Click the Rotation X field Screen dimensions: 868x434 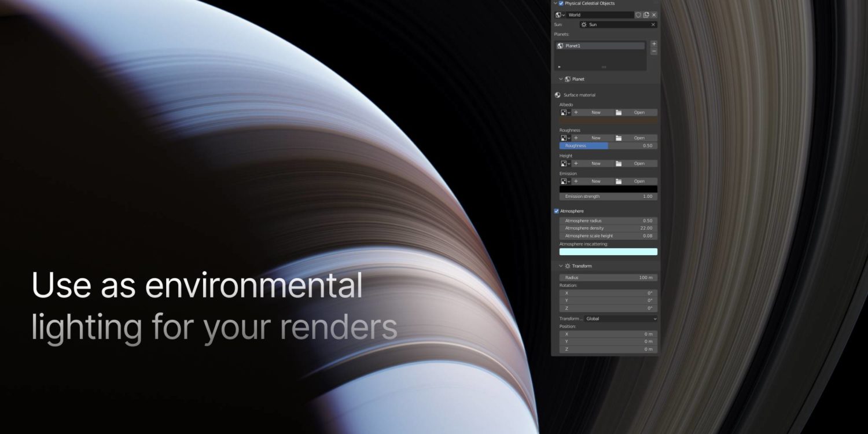pyautogui.click(x=608, y=293)
